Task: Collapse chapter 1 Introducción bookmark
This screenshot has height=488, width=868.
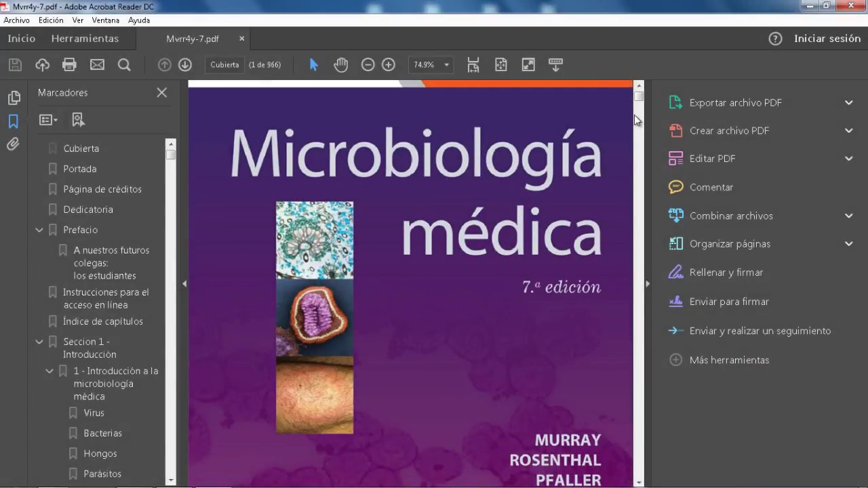Action: (x=50, y=371)
